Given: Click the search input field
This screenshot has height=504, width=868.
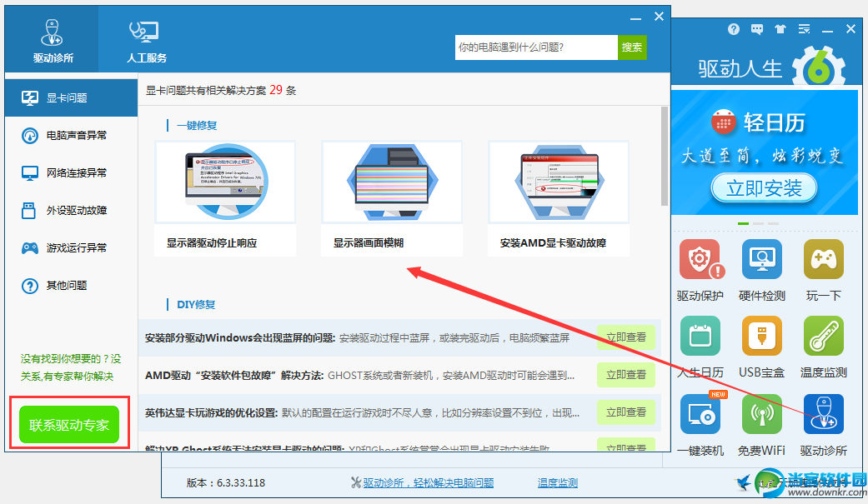Looking at the screenshot, I should point(536,47).
